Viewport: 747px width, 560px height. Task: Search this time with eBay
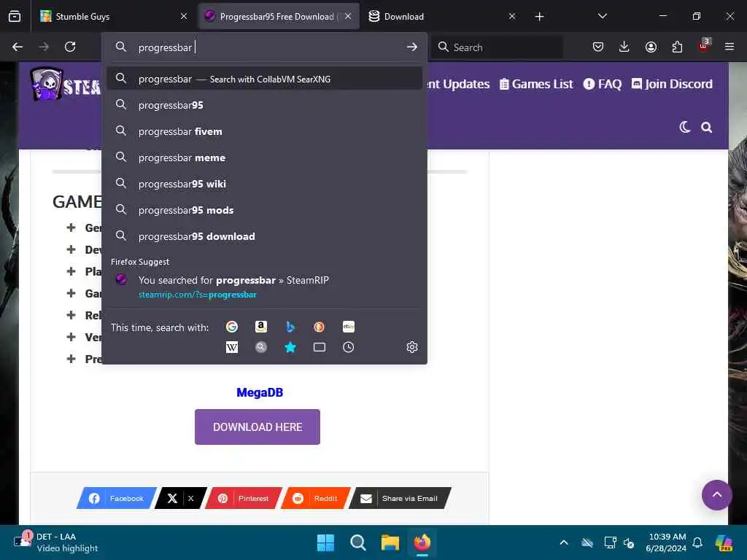coord(349,327)
